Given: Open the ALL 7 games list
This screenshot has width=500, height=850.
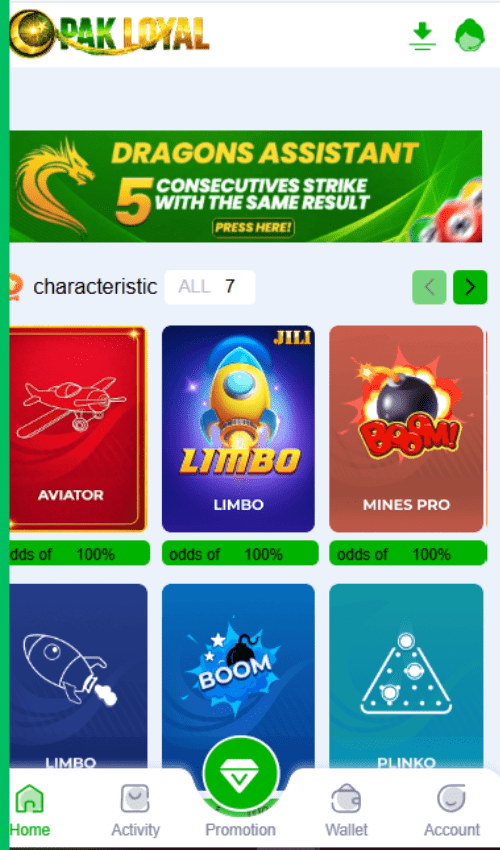Looking at the screenshot, I should pyautogui.click(x=210, y=287).
